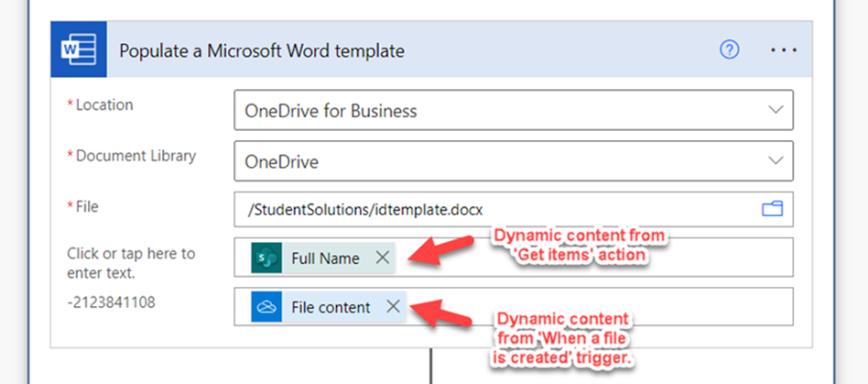
Task: Open help for Populate a Microsoft Word template
Action: pos(730,50)
